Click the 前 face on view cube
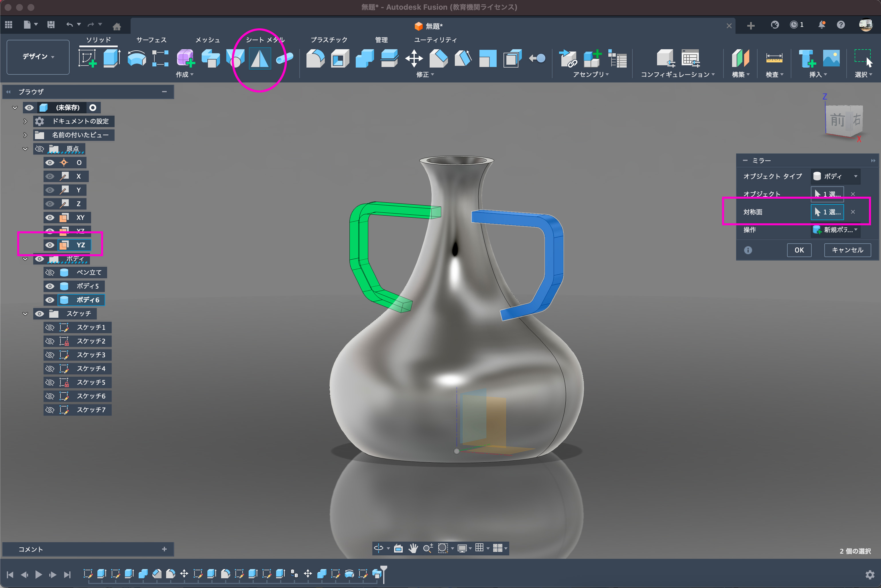Viewport: 881px width, 588px height. click(x=837, y=120)
